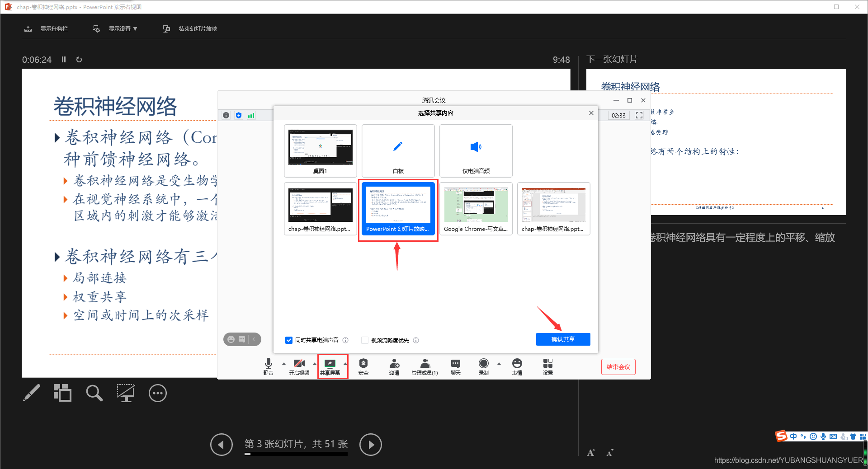
Task: Click slide progress bar under 第 3 张幻灯片
Action: click(x=296, y=454)
